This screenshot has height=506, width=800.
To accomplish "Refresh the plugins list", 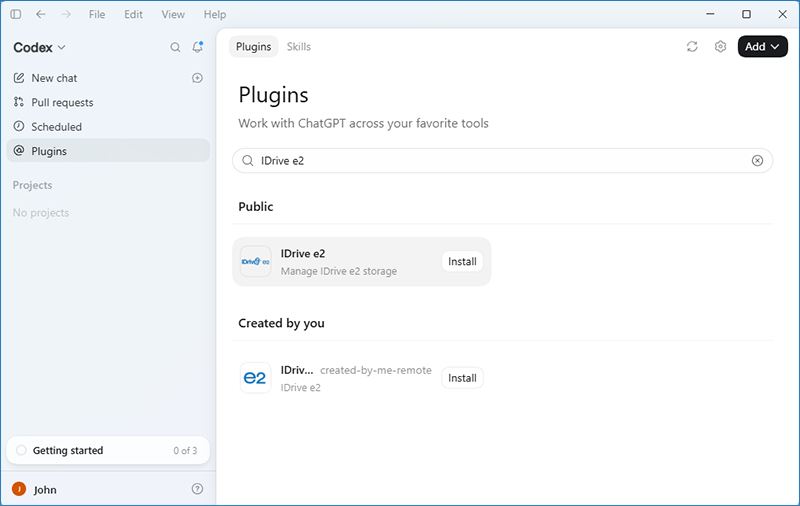I will (692, 46).
